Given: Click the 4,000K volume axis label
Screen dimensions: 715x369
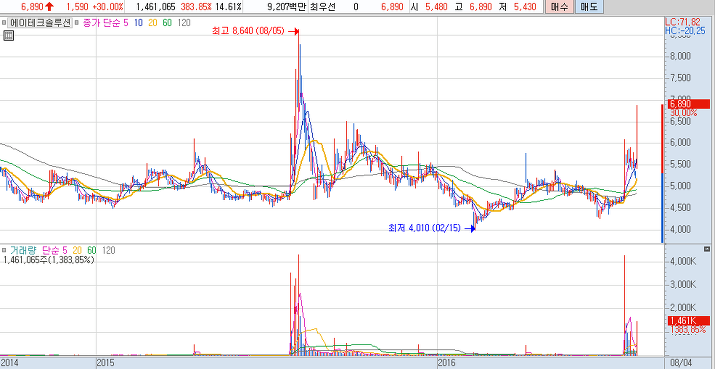Looking at the screenshot, I should [684, 261].
